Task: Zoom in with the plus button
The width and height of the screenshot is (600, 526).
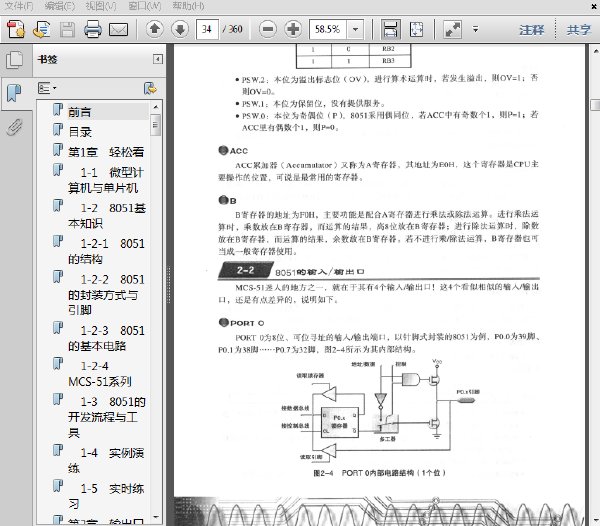Action: click(293, 29)
